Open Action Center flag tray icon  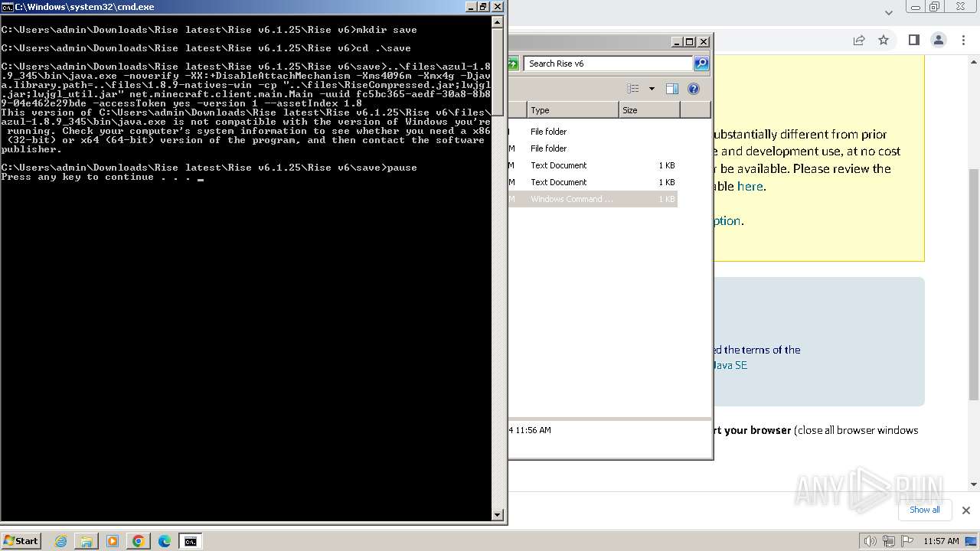tap(906, 541)
